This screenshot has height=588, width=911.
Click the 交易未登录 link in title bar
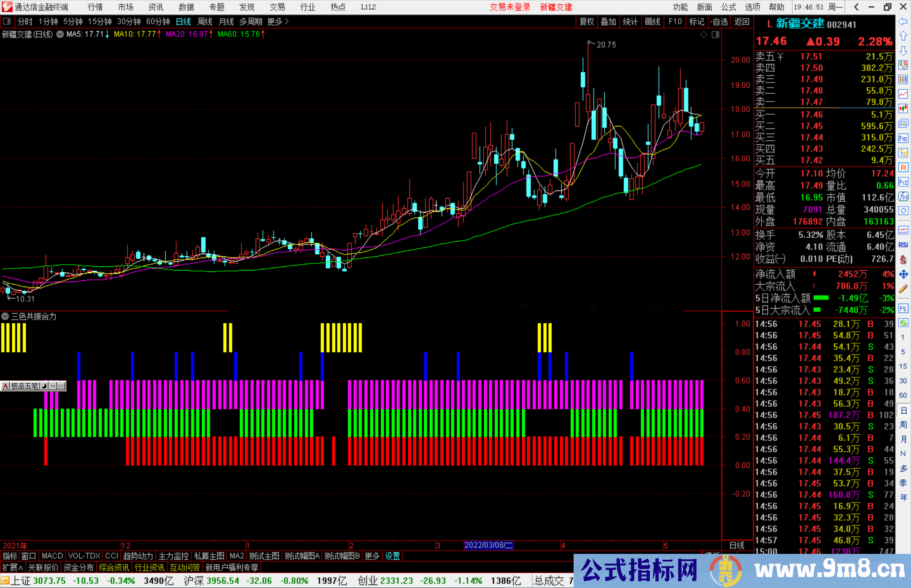pyautogui.click(x=510, y=7)
